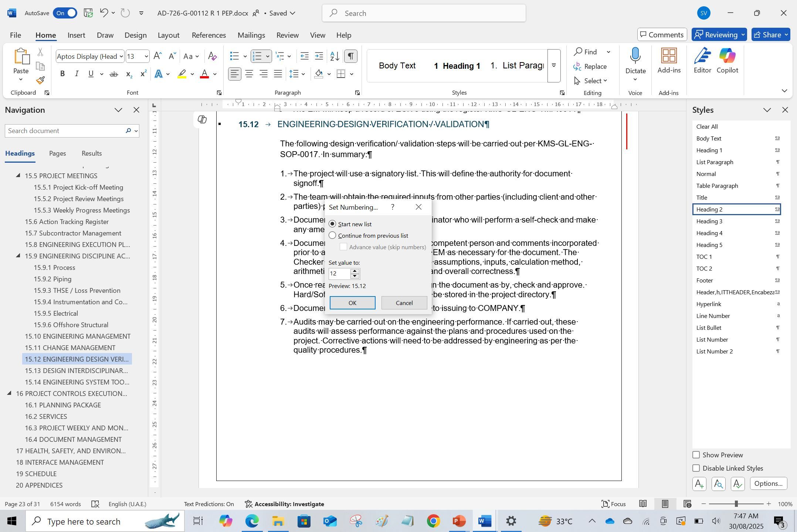The width and height of the screenshot is (797, 532).
Task: Enable Show Preview checkbox
Action: tap(696, 455)
